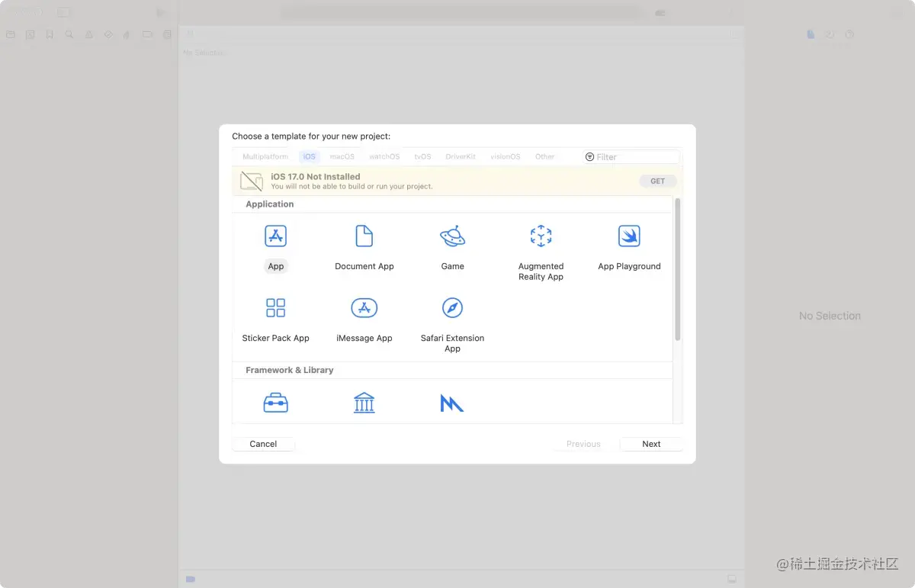915x588 pixels.
Task: Choose the Static Library building icon
Action: (x=364, y=403)
